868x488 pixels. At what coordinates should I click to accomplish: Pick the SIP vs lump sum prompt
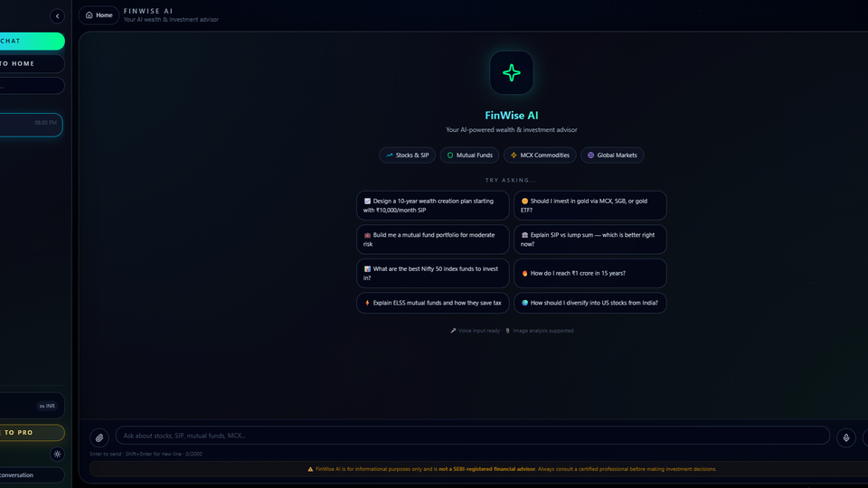click(x=590, y=239)
